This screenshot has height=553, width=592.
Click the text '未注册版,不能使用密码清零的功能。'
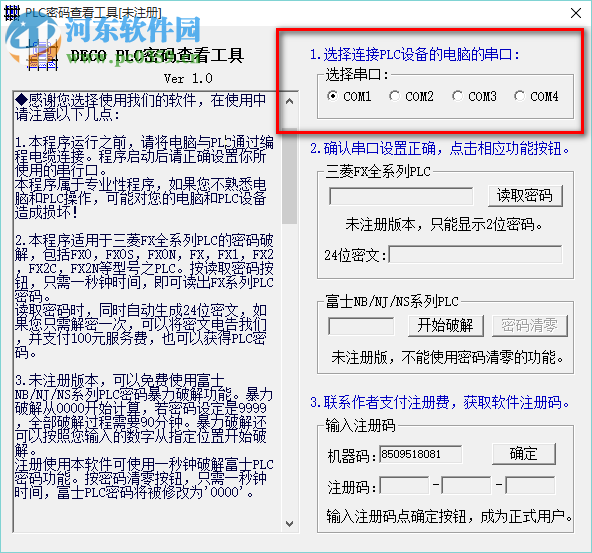[x=447, y=357]
